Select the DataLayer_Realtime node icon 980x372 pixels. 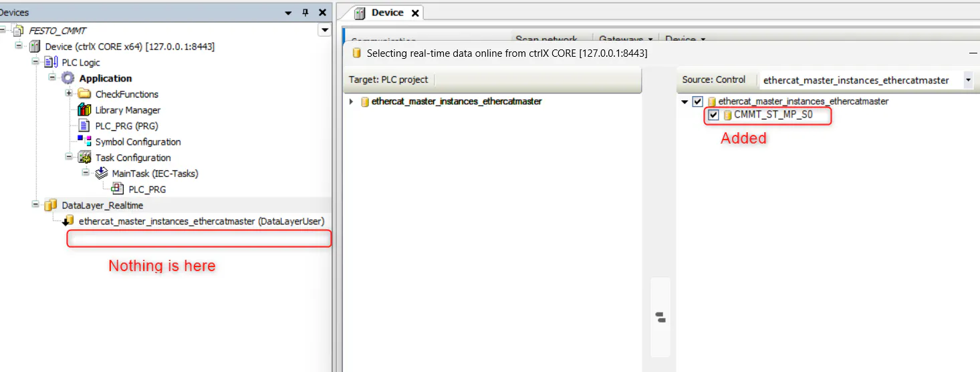[x=51, y=205]
